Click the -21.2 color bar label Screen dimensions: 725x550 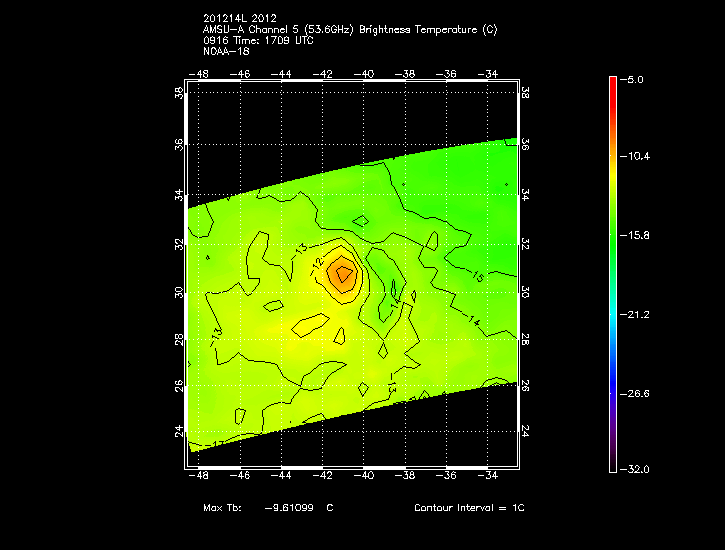[638, 314]
